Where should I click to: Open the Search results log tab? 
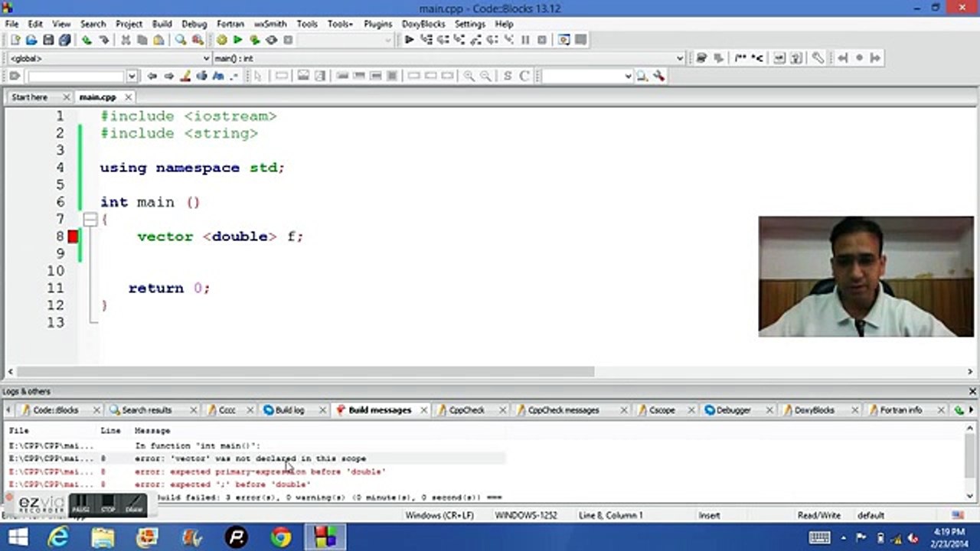click(x=146, y=410)
